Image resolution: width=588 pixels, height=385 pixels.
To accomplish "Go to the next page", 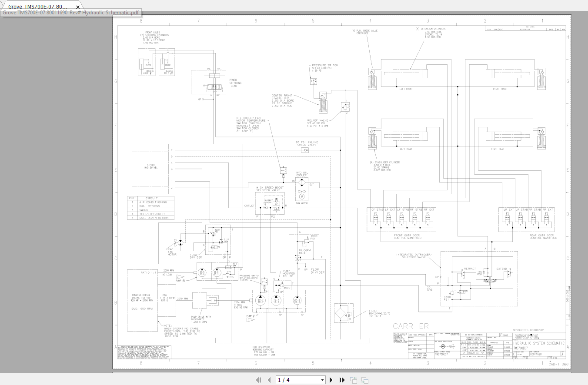I will click(331, 380).
